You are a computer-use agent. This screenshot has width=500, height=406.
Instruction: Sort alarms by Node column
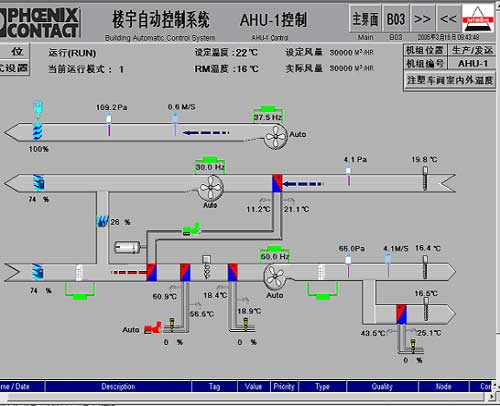443,386
